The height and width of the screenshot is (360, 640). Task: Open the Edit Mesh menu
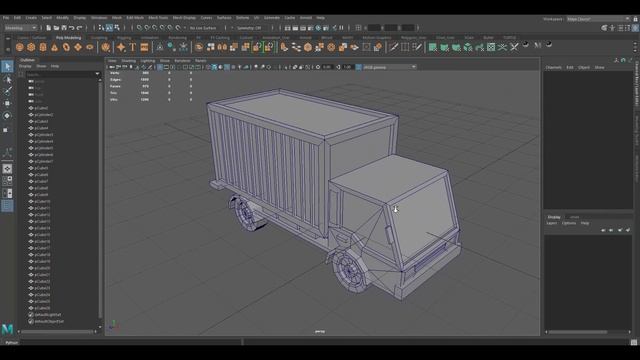135,18
